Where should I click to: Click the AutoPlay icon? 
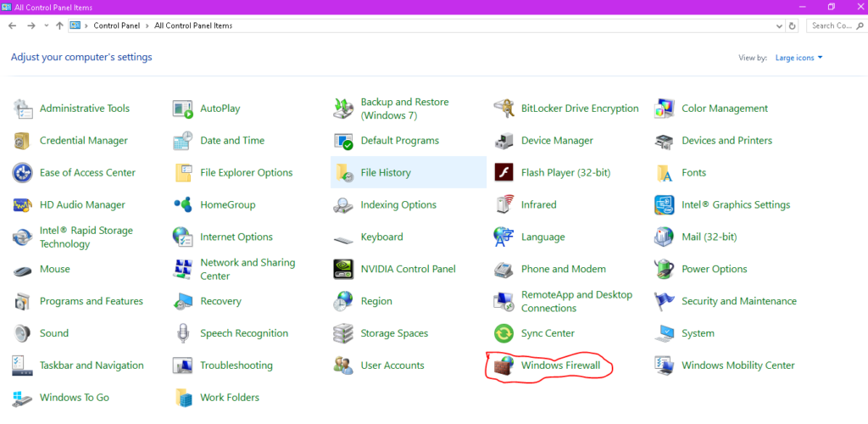(183, 109)
